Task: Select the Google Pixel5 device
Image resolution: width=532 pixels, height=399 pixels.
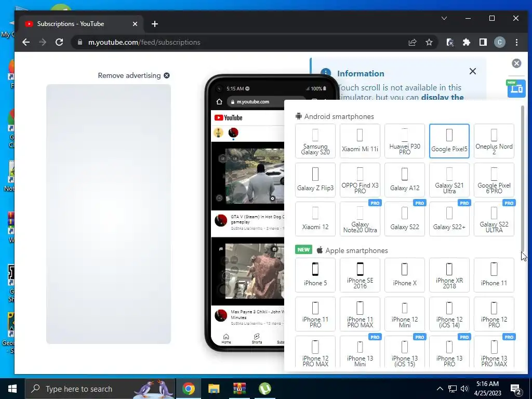Action: point(449,141)
